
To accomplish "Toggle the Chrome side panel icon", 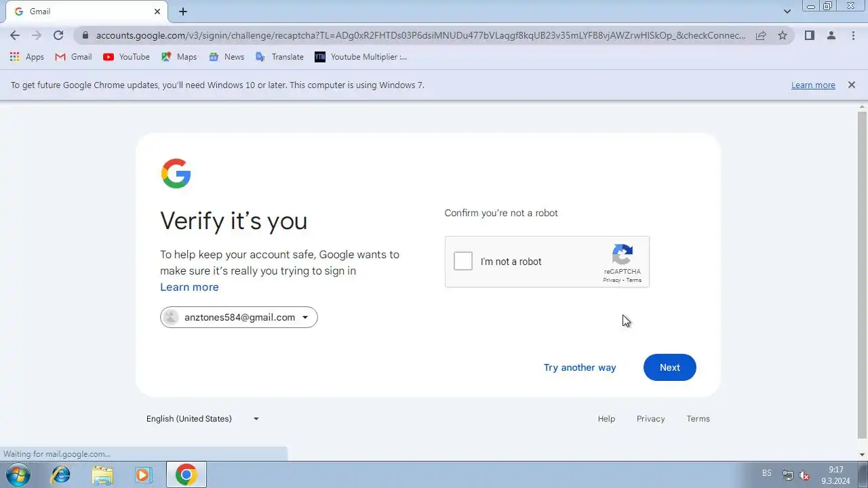I will [809, 35].
